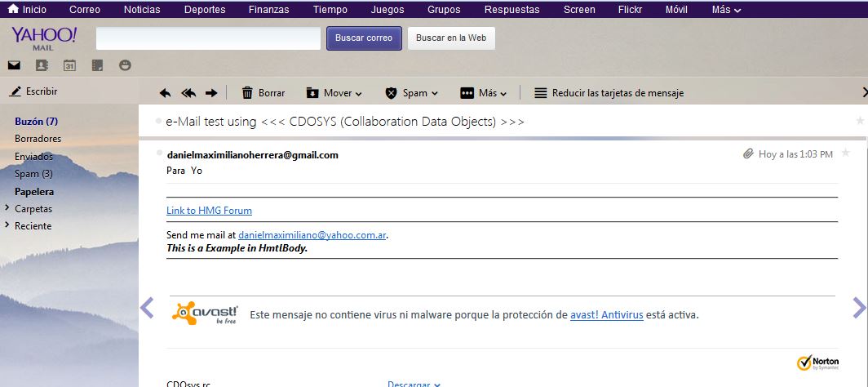Viewport: 868px width, 387px height.
Task: Open Respuestas in the top navigation
Action: click(512, 10)
